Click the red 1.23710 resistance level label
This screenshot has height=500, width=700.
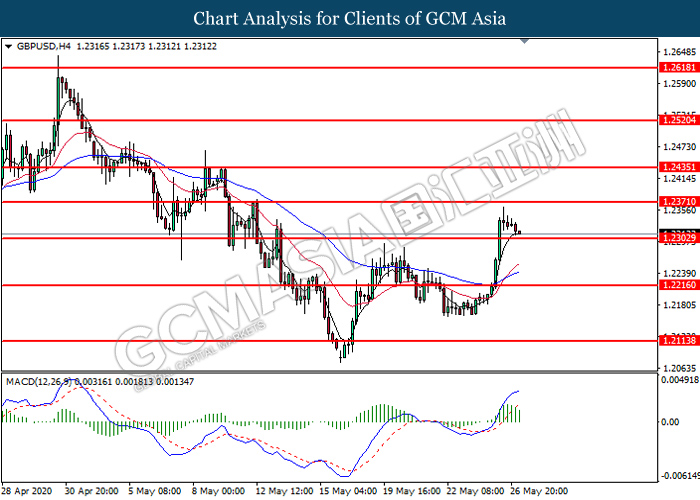(x=679, y=202)
